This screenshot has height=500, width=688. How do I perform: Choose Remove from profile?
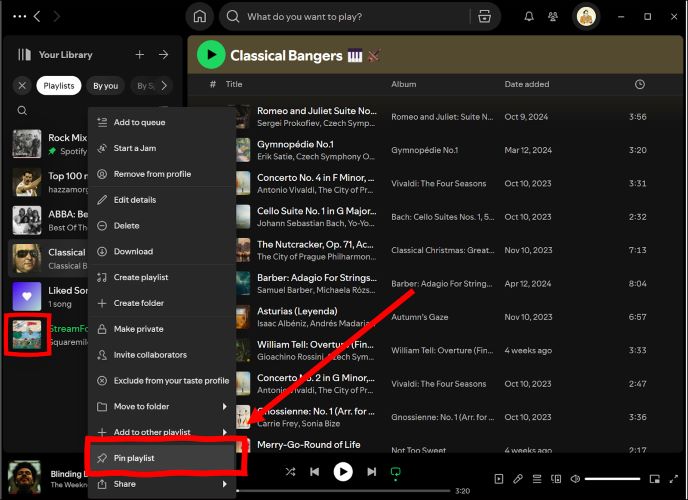[x=162, y=174]
